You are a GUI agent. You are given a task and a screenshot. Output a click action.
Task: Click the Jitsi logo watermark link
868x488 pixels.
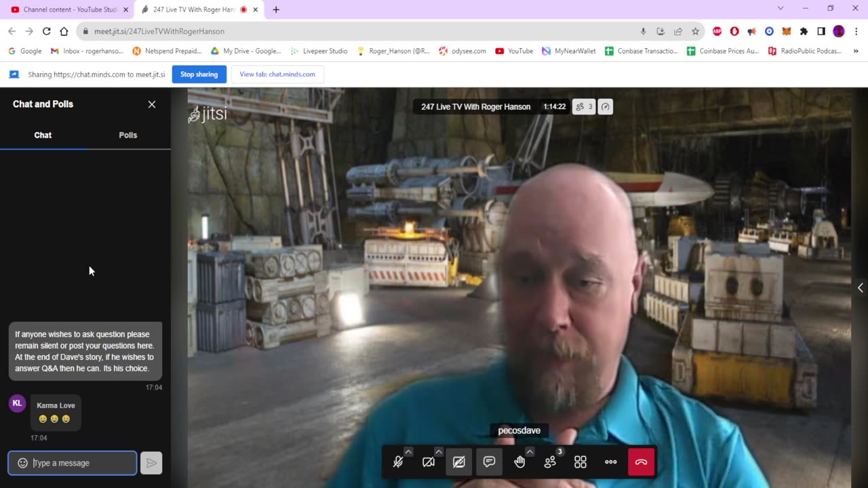(208, 114)
